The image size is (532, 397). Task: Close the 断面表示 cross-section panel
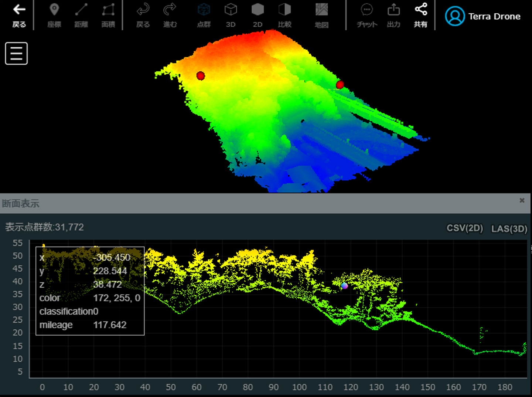522,200
